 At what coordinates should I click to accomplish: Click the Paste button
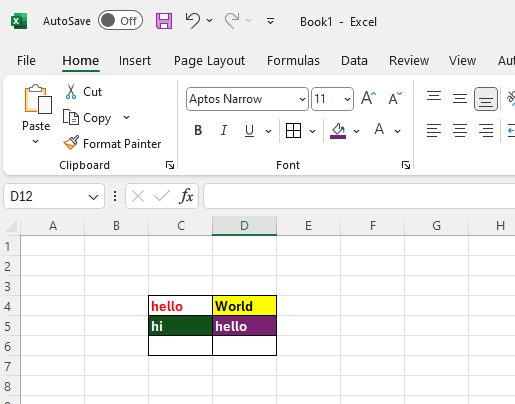coord(36,113)
